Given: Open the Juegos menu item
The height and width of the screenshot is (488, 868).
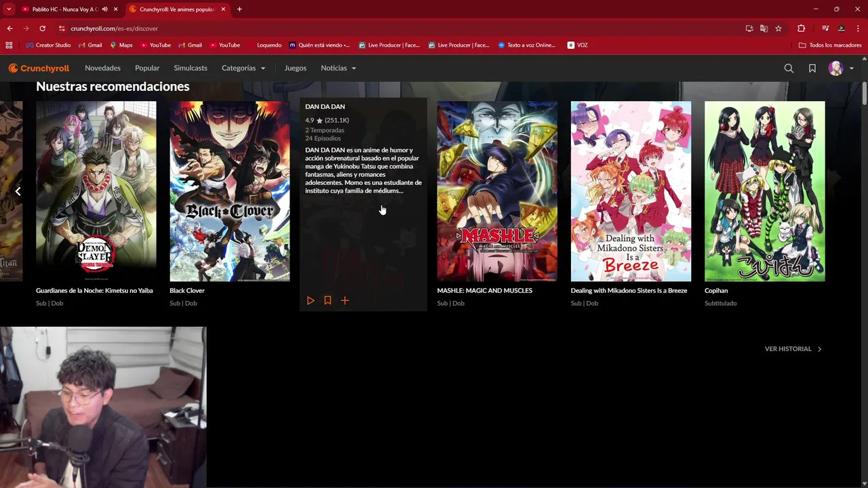Looking at the screenshot, I should [296, 68].
